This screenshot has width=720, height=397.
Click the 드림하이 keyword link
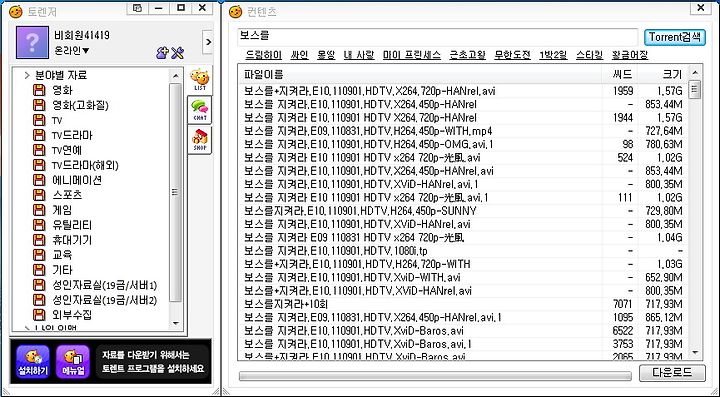(264, 55)
